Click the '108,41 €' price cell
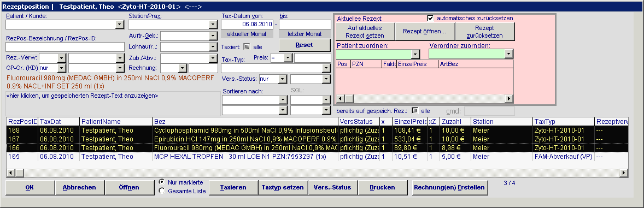 click(409, 130)
